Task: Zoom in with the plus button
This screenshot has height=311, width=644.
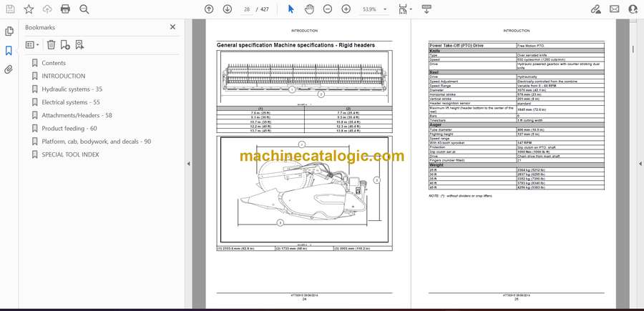Action: click(x=346, y=9)
